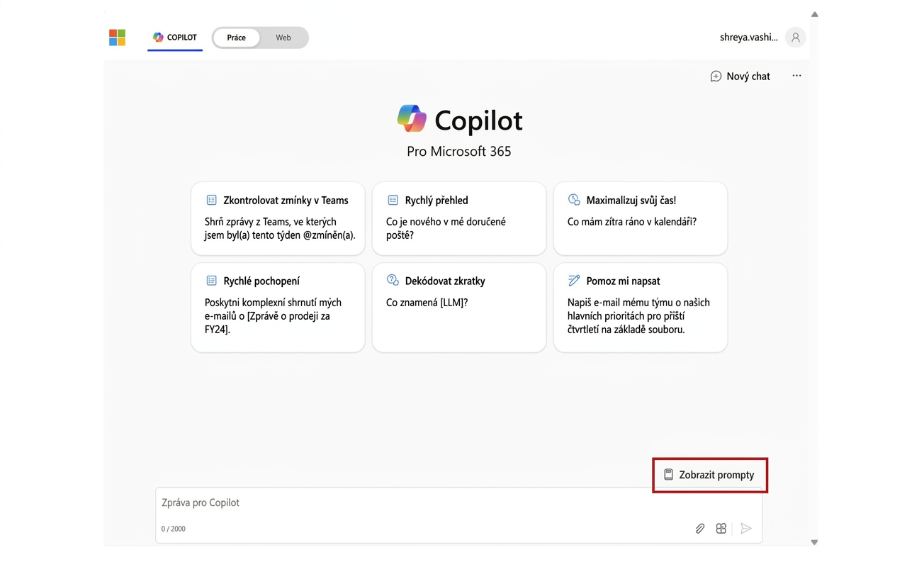Select the Rychlý přehled prompt card
Viewport: 924px width, 567px height.
459,218
